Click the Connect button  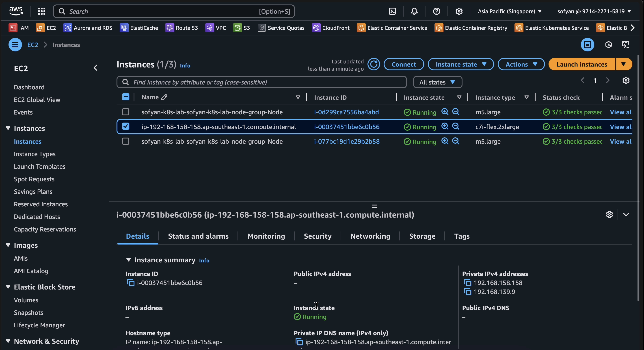coord(404,65)
